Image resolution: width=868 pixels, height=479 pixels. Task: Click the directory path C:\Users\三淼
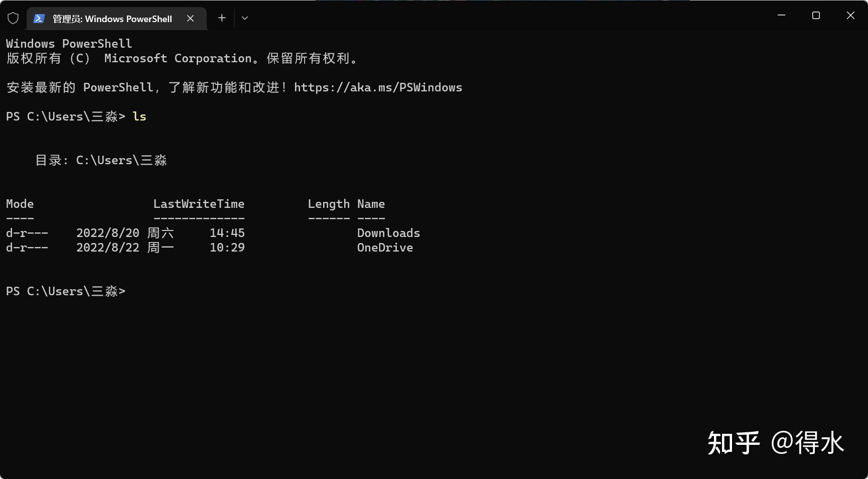[121, 160]
